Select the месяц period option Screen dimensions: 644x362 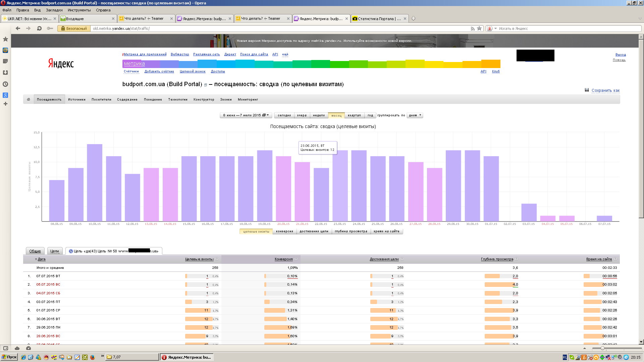click(x=336, y=115)
